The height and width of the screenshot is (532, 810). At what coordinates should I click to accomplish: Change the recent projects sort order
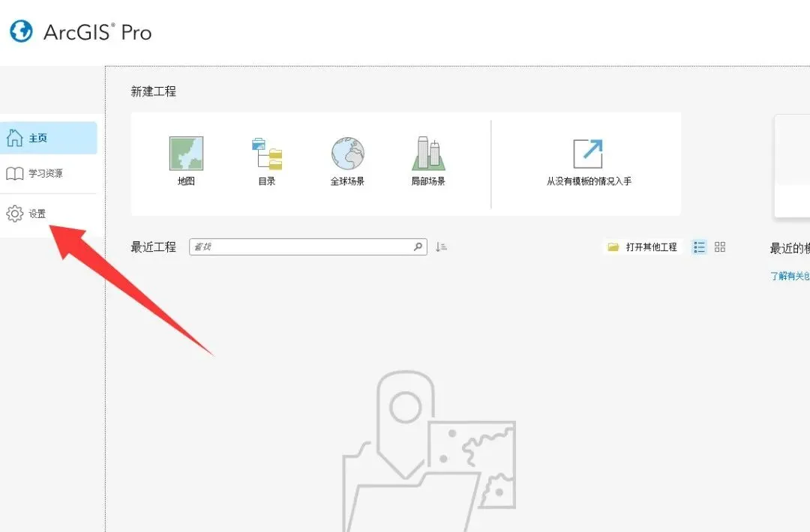click(x=441, y=247)
